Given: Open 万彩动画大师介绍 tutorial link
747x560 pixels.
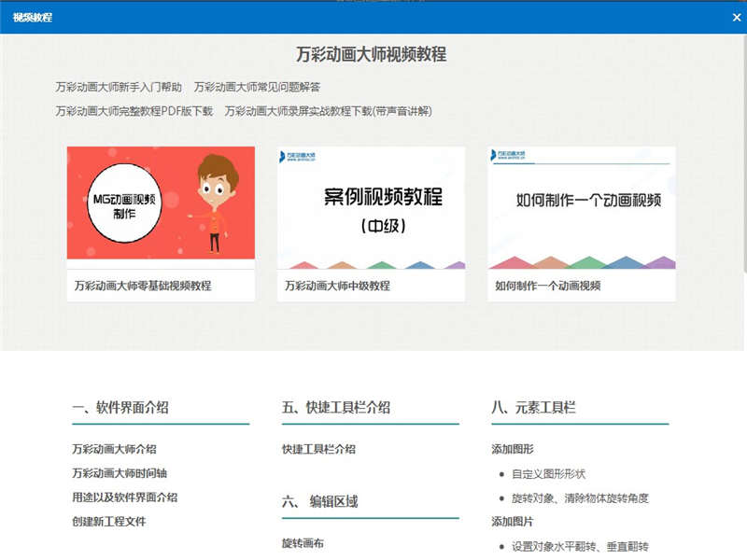Looking at the screenshot, I should tap(114, 449).
